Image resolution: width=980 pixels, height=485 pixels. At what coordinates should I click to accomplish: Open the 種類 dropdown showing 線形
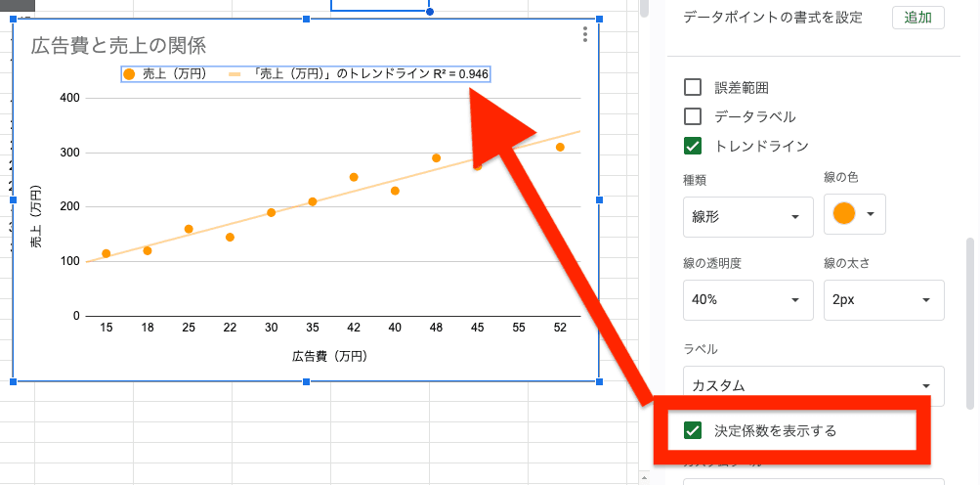747,216
